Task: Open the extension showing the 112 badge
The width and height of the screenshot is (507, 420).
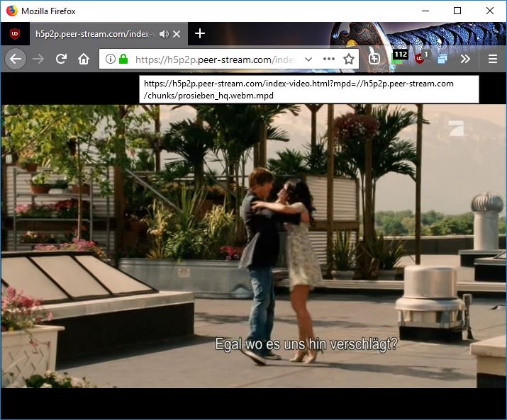Action: pyautogui.click(x=399, y=57)
